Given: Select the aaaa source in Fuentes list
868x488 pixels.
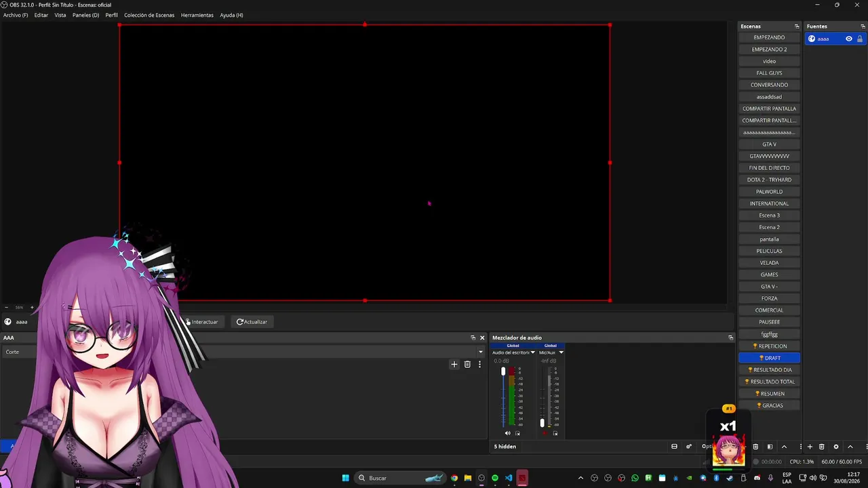Looking at the screenshot, I should [x=835, y=39].
